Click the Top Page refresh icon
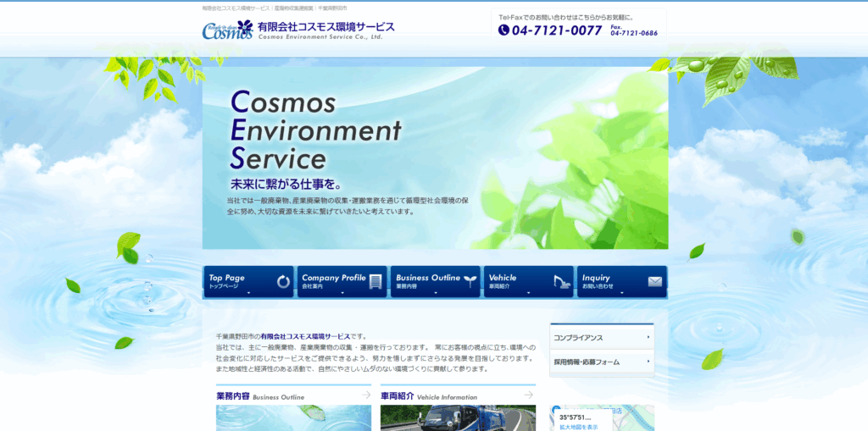 point(283,281)
